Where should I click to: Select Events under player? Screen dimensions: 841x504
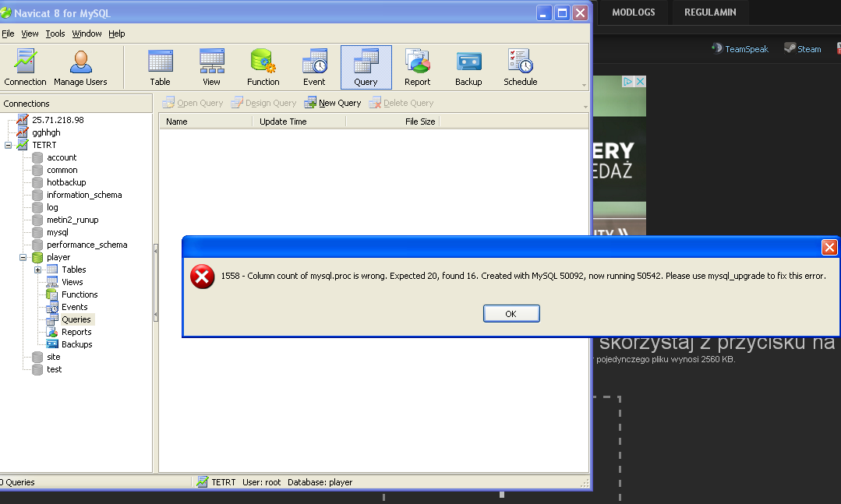[x=75, y=307]
